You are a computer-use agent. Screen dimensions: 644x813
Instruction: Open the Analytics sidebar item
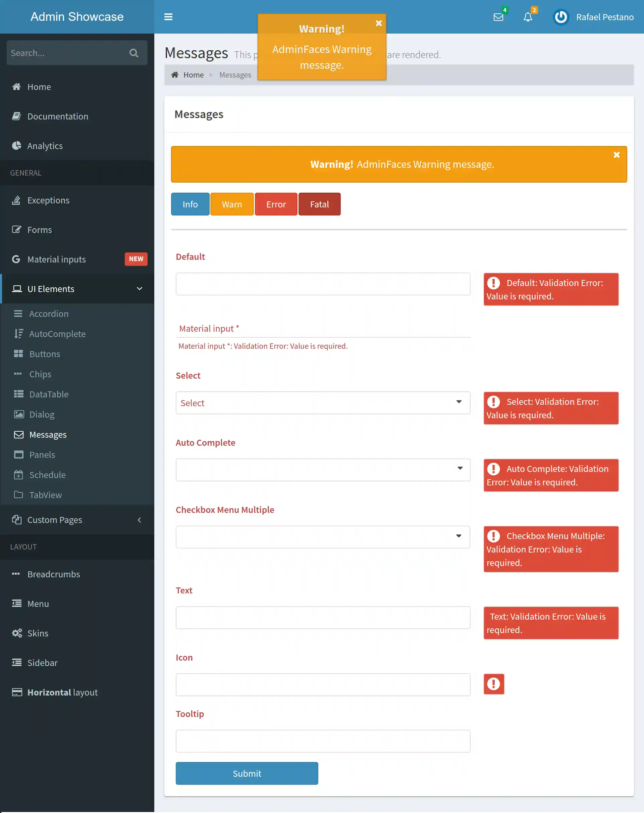(x=45, y=146)
